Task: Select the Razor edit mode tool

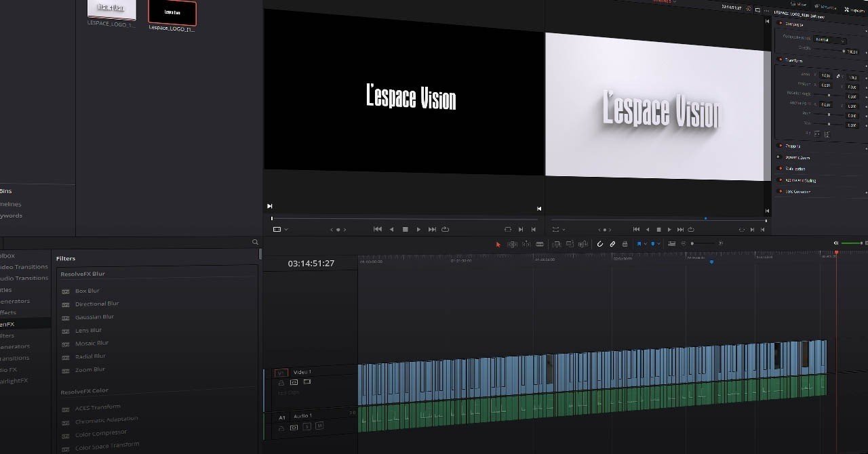Action: [x=540, y=244]
